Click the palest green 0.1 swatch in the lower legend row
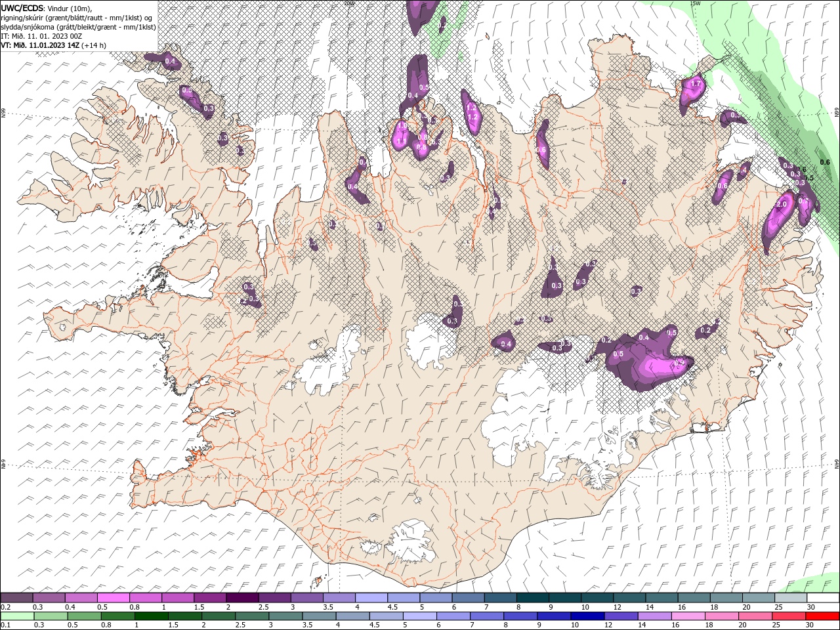 [x=18, y=616]
